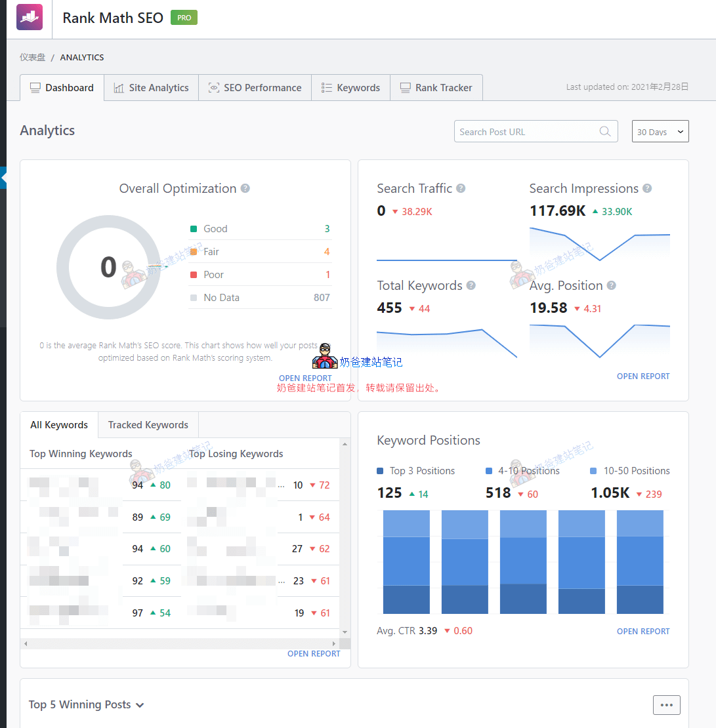
Task: Open the 30 Days date range dropdown
Action: [660, 132]
